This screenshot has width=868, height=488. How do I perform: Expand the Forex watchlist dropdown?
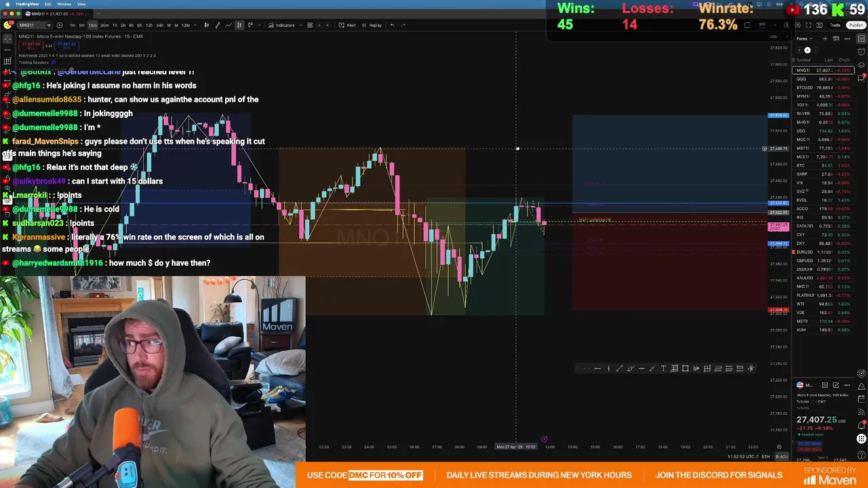(805, 39)
